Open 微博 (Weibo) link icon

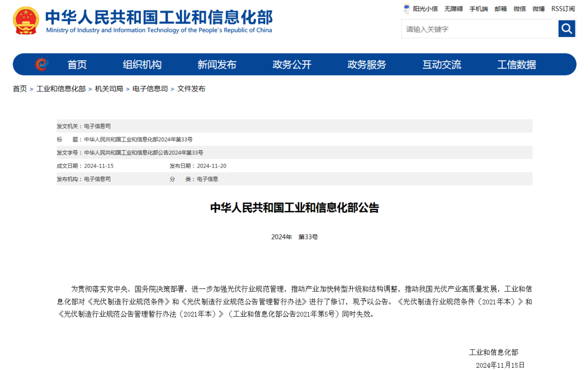tap(537, 8)
